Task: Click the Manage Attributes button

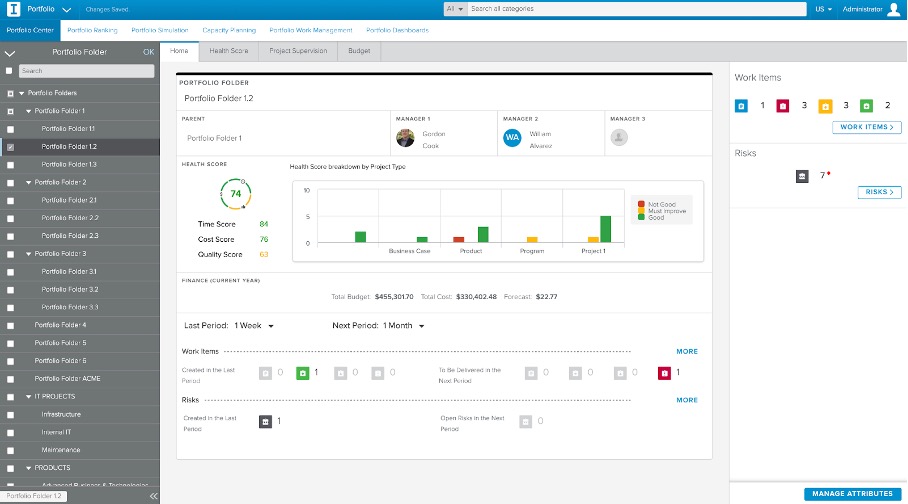Action: [x=853, y=494]
